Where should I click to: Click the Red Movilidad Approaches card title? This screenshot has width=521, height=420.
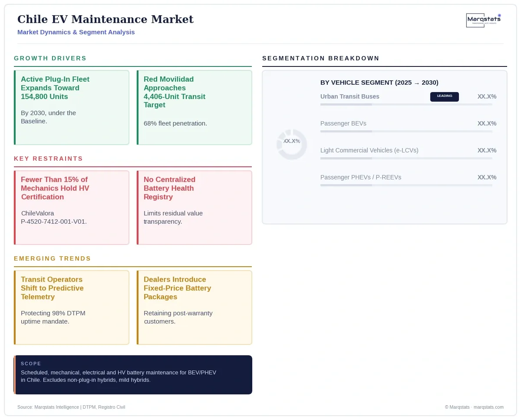pyautogui.click(x=175, y=92)
